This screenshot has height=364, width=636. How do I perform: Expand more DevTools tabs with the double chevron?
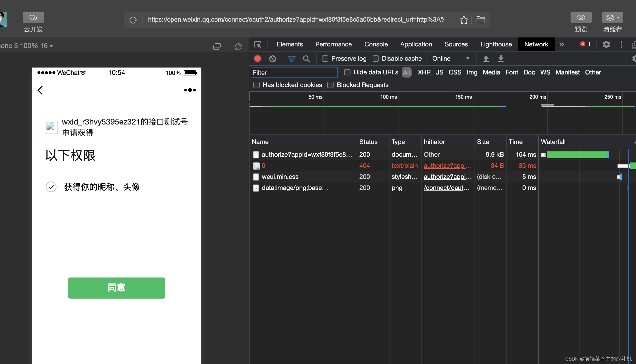[562, 44]
